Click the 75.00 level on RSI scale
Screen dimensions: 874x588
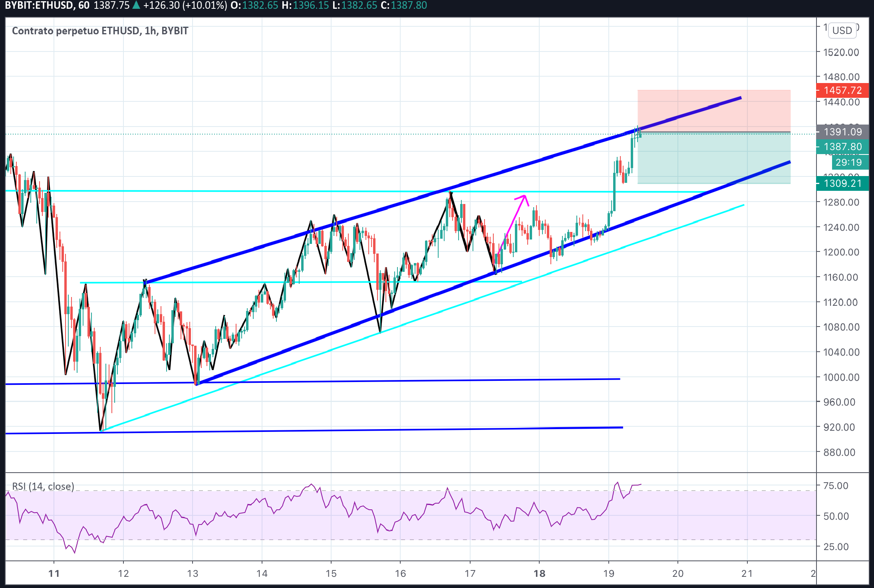coord(836,486)
